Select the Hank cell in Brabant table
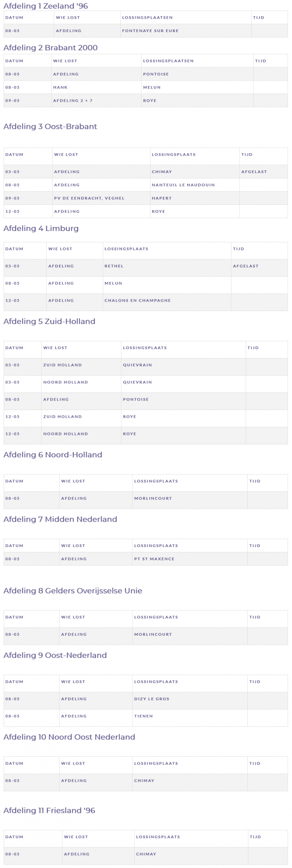Viewport: 292px width, 868px height. [60, 87]
